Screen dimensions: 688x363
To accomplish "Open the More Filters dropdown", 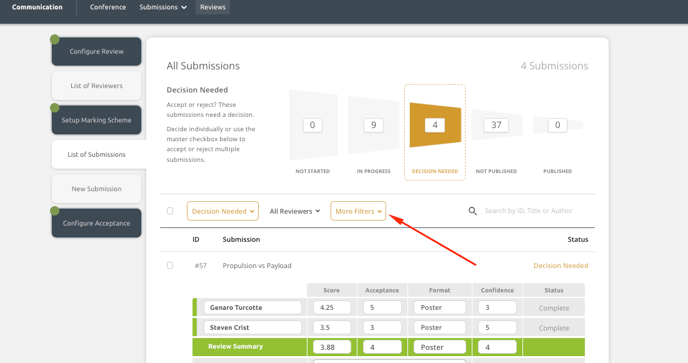I will (x=358, y=211).
